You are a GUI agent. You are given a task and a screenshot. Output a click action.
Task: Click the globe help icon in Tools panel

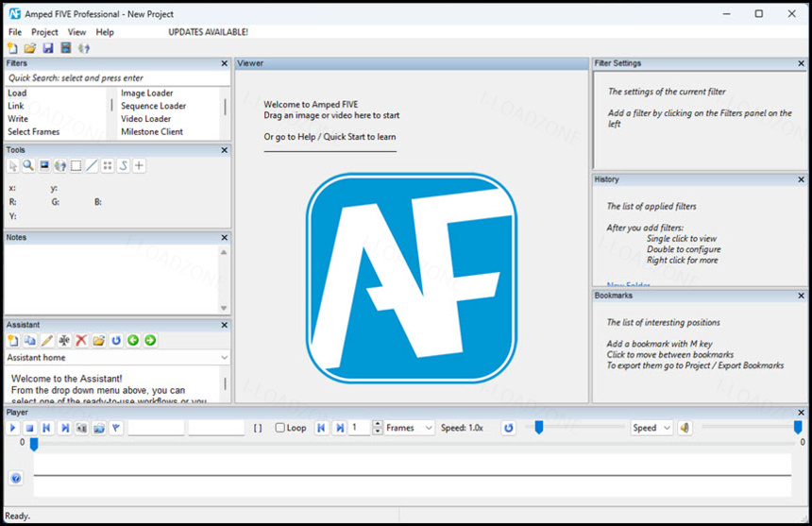tap(60, 165)
